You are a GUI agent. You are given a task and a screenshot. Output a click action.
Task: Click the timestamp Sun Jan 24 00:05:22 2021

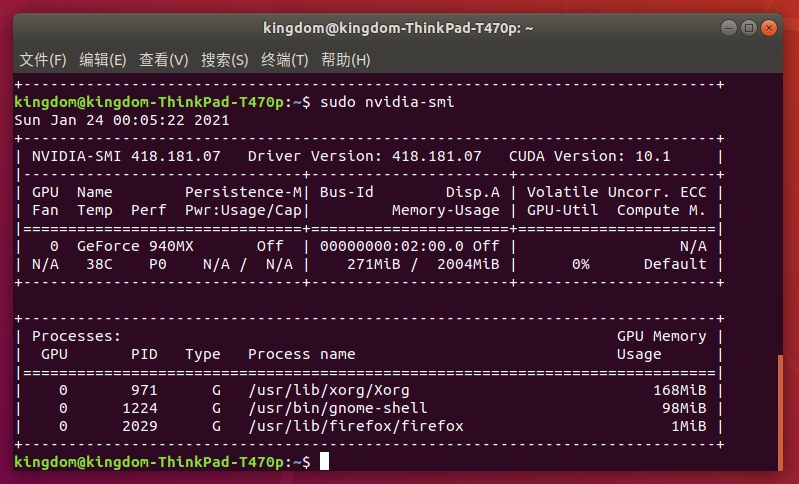click(122, 120)
